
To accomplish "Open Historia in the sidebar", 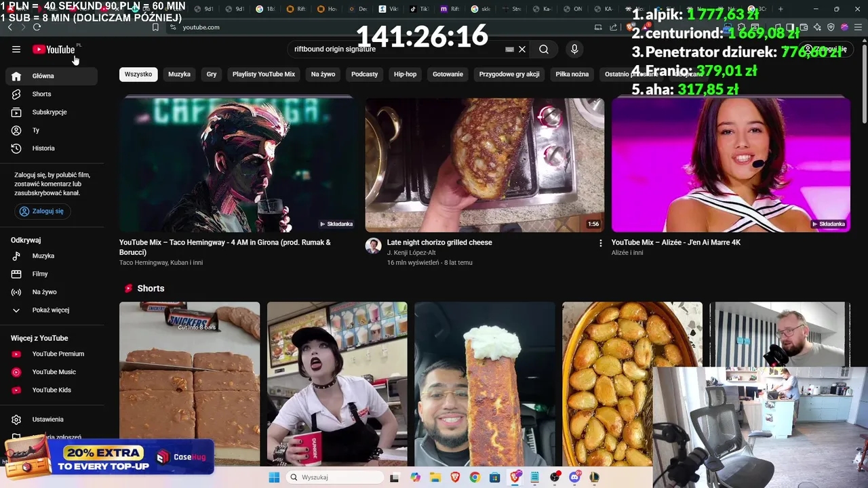I will pos(52,148).
